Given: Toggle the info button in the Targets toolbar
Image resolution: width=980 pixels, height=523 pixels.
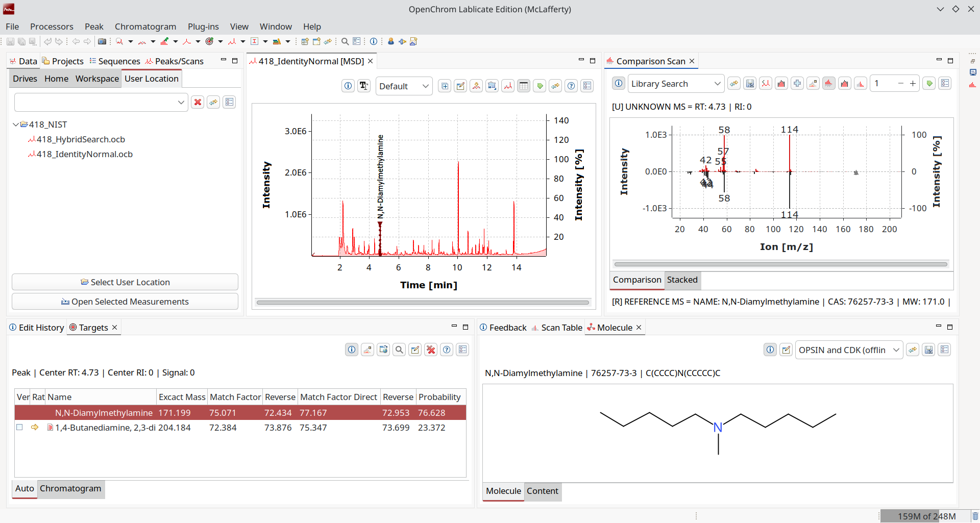Looking at the screenshot, I should click(x=352, y=350).
